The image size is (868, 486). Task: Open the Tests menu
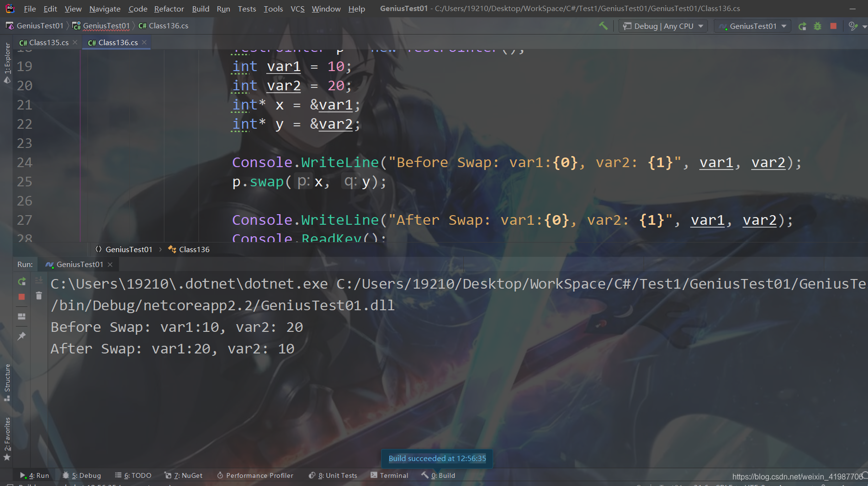pos(247,9)
